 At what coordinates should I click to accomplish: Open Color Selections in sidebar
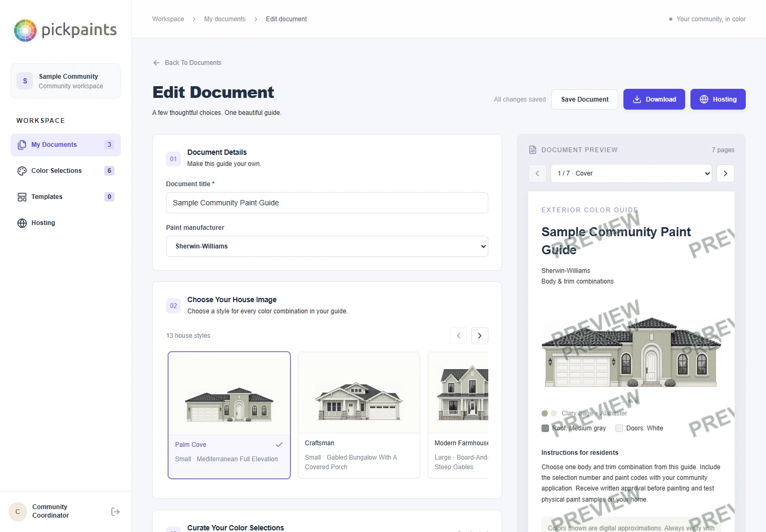tap(65, 171)
